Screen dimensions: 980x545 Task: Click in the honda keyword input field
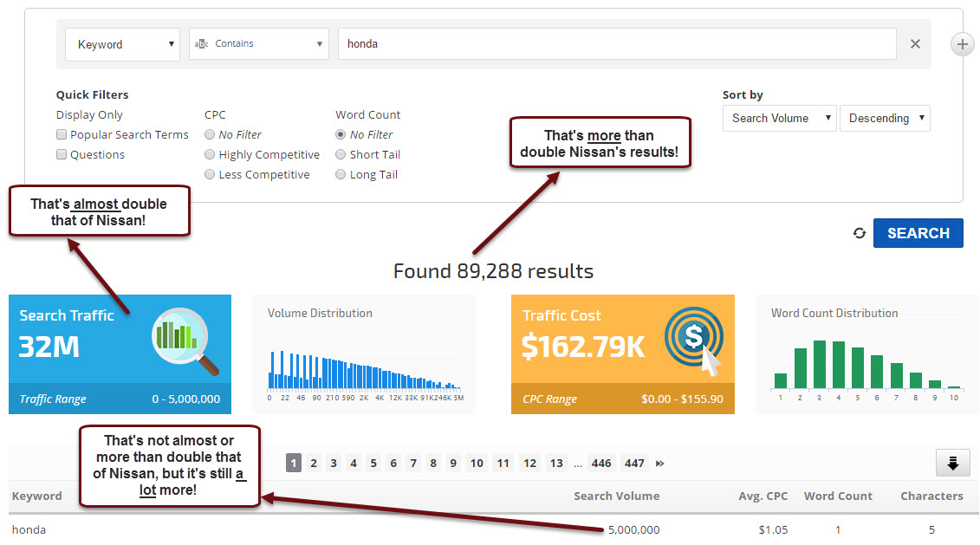(617, 43)
